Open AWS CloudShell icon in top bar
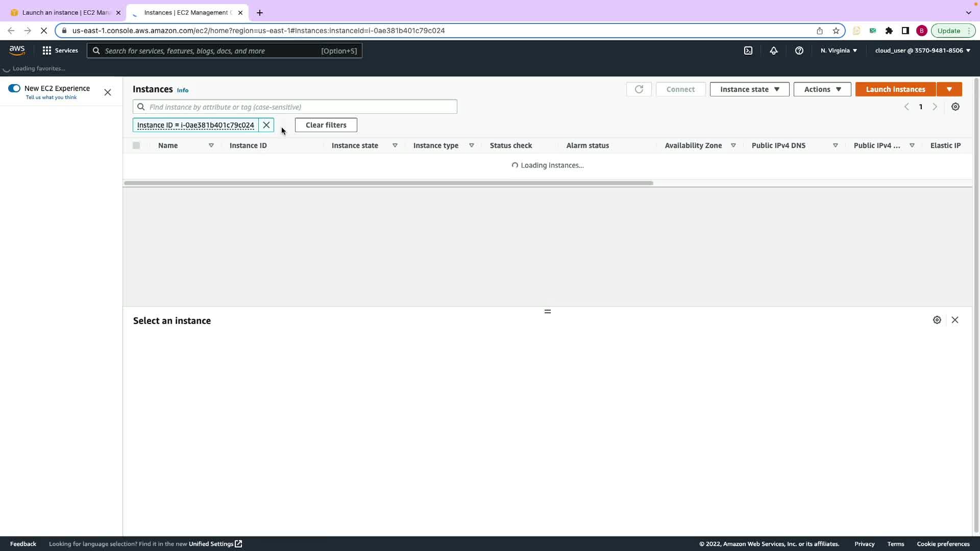 [748, 51]
